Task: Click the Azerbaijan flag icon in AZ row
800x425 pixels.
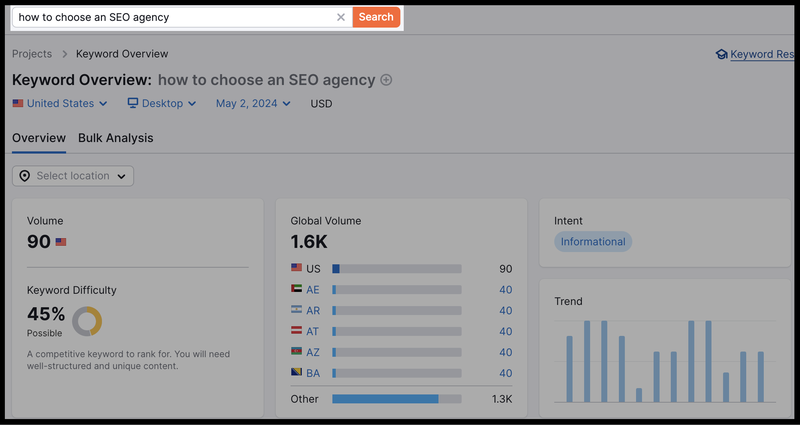Action: (296, 351)
